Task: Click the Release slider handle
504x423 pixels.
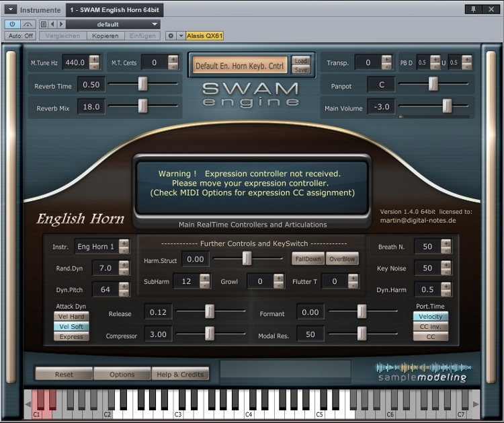Action: click(210, 311)
